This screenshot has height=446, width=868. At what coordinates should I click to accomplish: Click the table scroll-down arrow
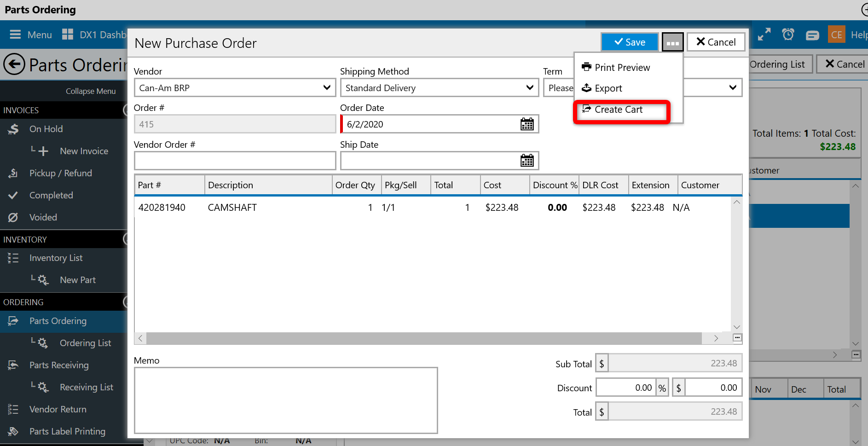pos(736,327)
